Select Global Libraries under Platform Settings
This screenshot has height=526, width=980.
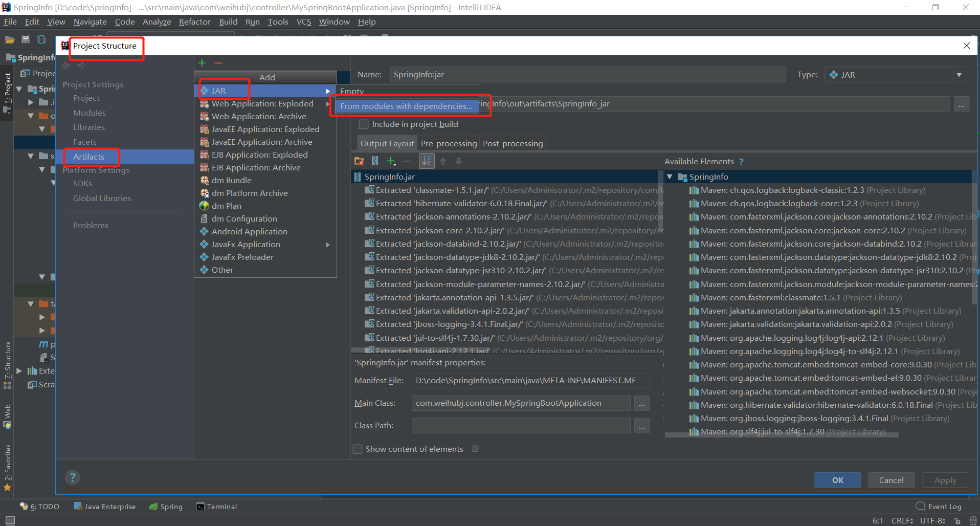click(x=102, y=198)
